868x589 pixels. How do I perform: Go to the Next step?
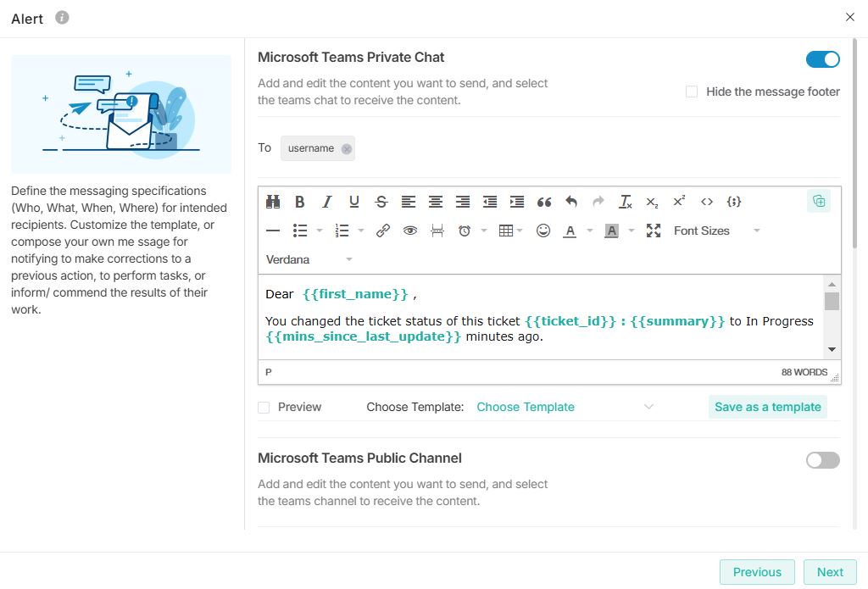[x=829, y=572]
